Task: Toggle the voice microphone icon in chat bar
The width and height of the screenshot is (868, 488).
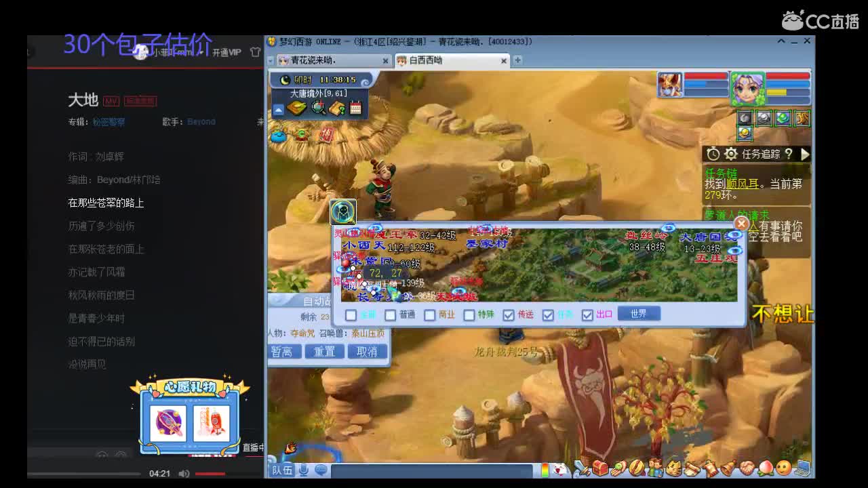Action: point(304,470)
